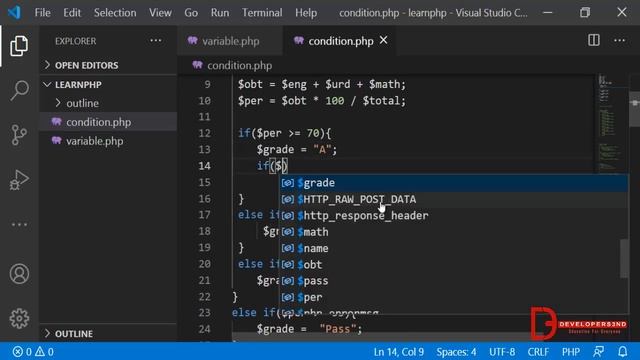Change encoding via UTF-8

[502, 351]
